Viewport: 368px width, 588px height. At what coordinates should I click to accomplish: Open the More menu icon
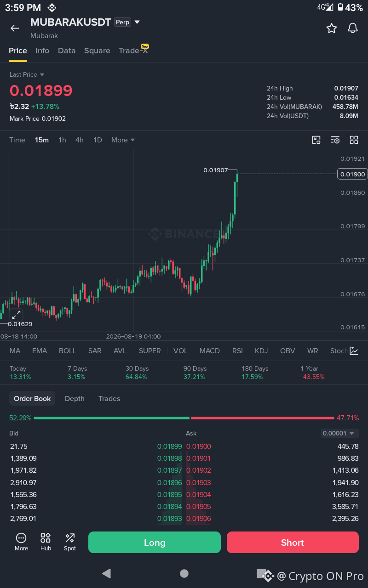21,542
